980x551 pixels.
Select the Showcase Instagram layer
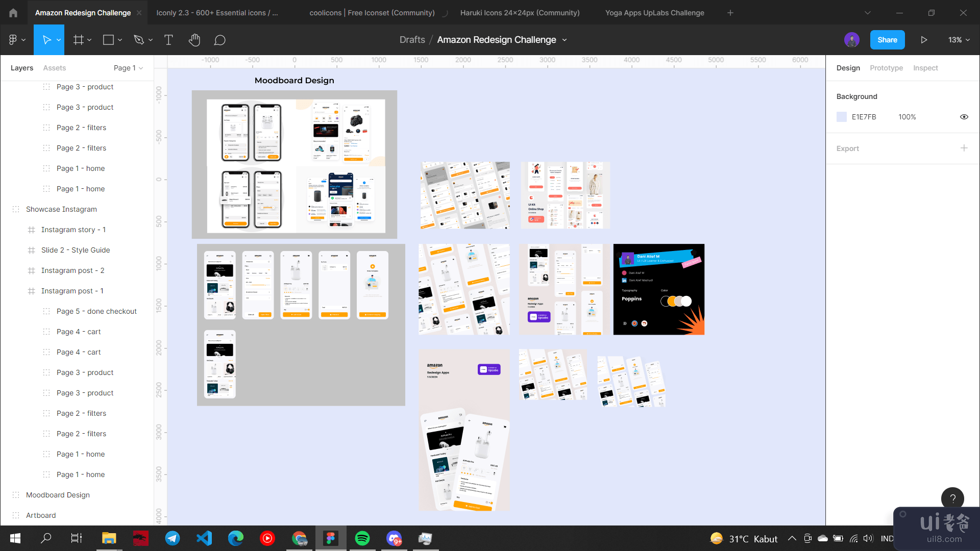(x=61, y=209)
